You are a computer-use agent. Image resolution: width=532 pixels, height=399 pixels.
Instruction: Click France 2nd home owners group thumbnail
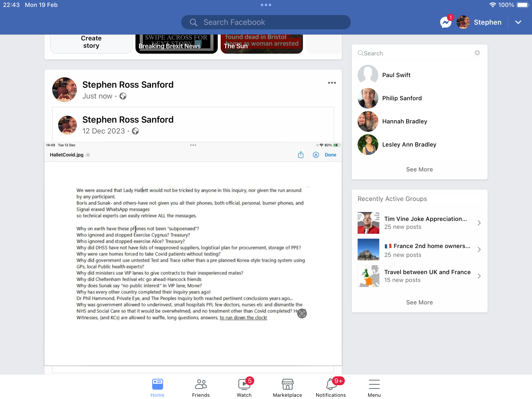pos(368,249)
